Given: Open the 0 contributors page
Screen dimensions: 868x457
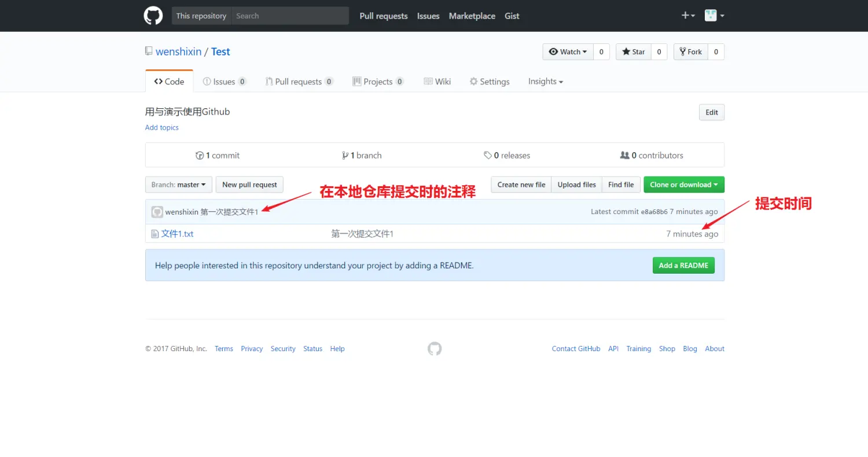Looking at the screenshot, I should click(652, 155).
